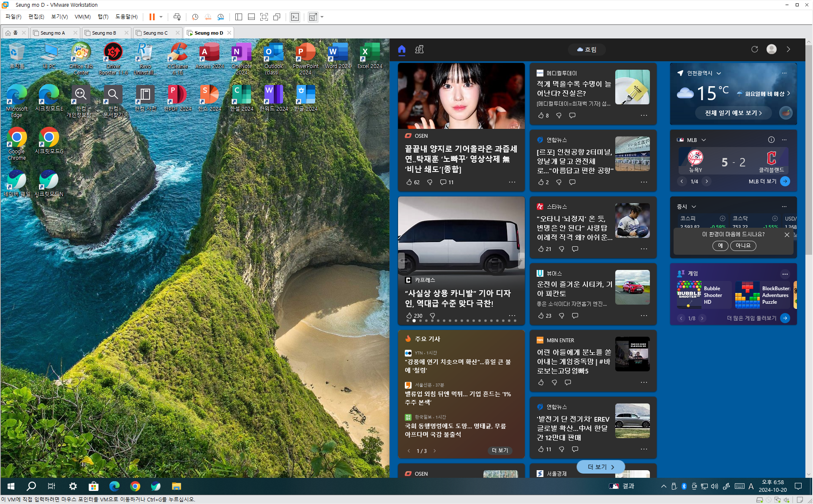
Task: Dislike the 메디컬투데이 article
Action: (559, 115)
